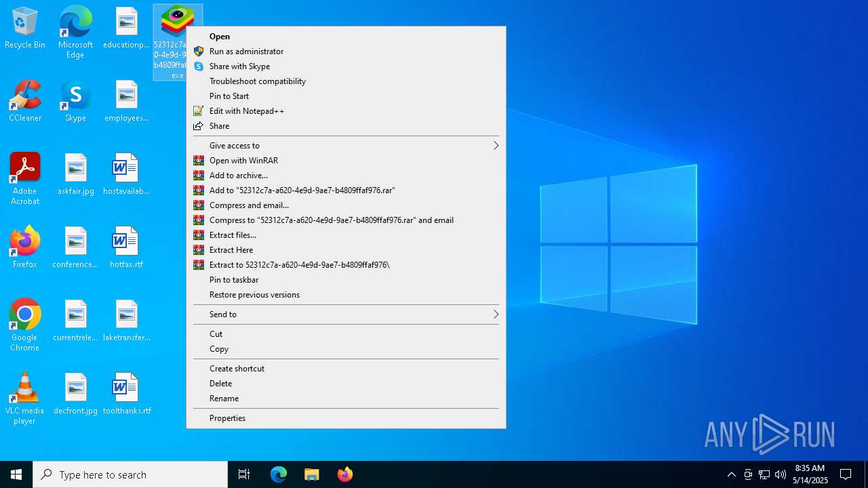Choose Compress and email...
868x488 pixels.
tap(346, 205)
